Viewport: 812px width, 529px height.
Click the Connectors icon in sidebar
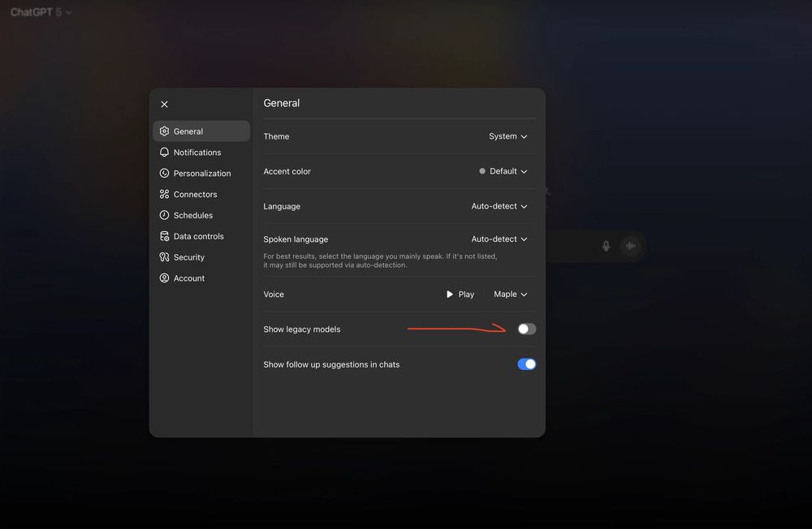165,195
